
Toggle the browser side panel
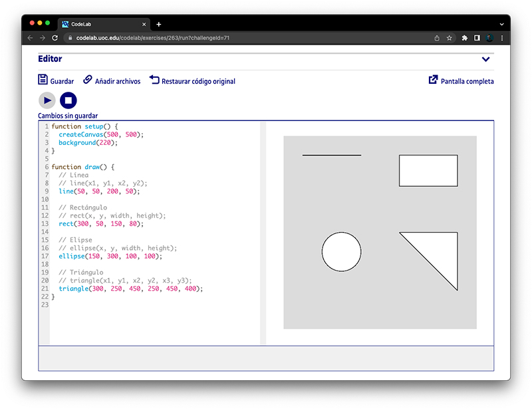(x=477, y=38)
